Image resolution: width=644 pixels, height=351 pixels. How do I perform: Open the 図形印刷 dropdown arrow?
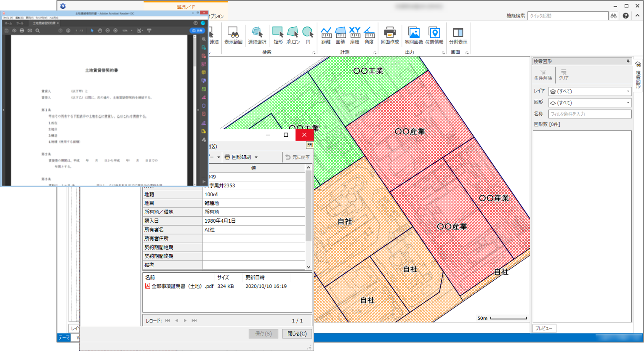pos(256,157)
